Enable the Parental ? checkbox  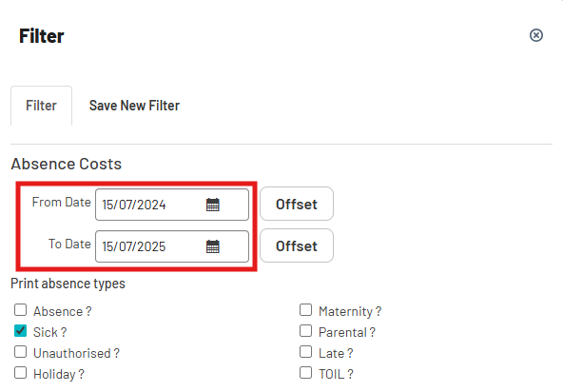coord(305,330)
